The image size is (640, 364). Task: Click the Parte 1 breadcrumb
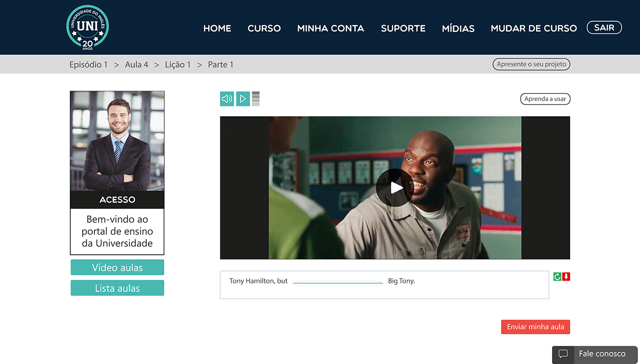(x=221, y=65)
